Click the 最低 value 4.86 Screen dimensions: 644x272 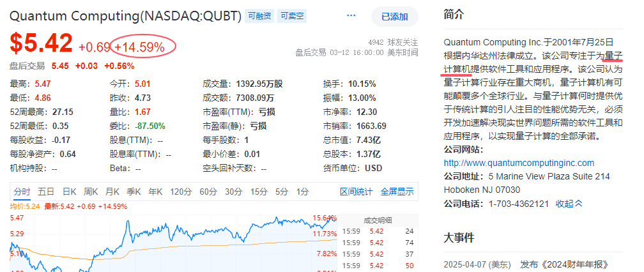43,98
